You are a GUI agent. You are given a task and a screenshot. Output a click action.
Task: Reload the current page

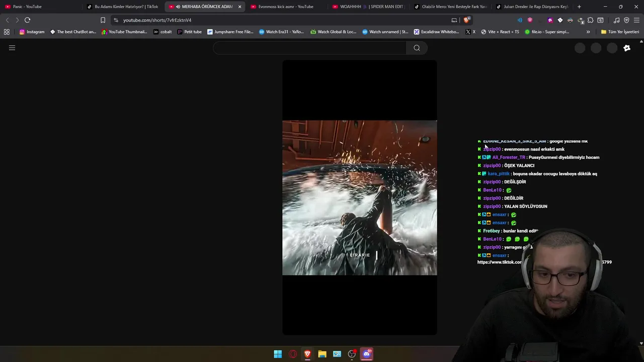click(x=27, y=20)
